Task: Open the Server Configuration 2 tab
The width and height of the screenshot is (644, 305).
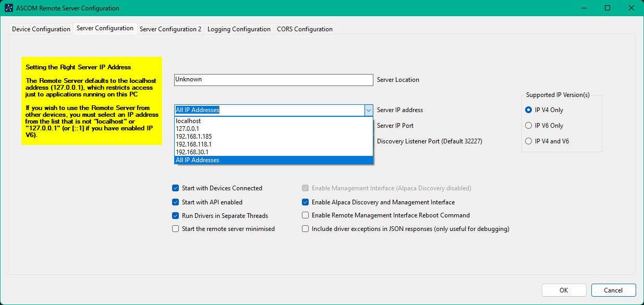Action: point(170,29)
